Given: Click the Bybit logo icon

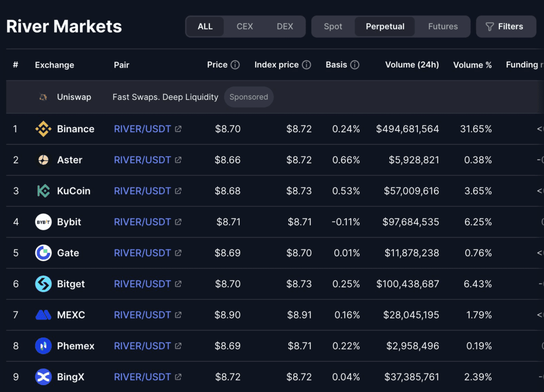Looking at the screenshot, I should [43, 222].
